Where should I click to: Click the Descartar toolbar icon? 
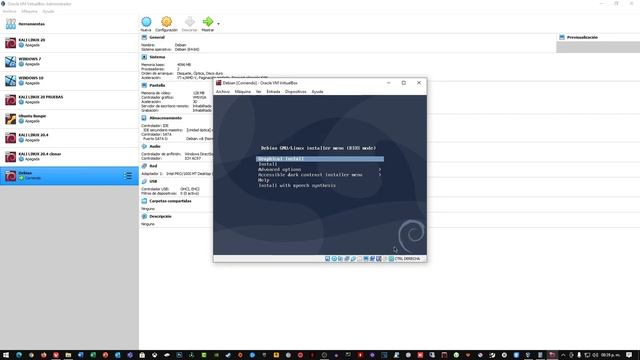point(189,22)
